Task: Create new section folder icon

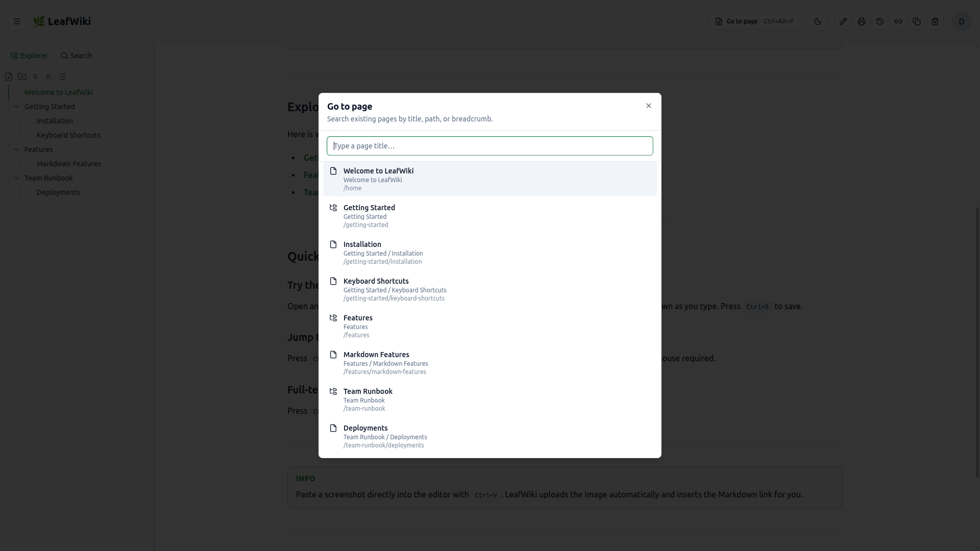Action: [x=22, y=77]
